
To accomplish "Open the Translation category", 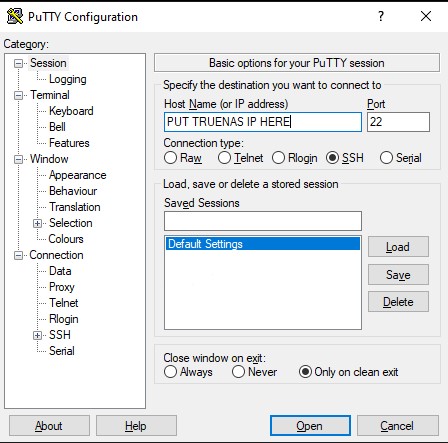I will click(75, 207).
